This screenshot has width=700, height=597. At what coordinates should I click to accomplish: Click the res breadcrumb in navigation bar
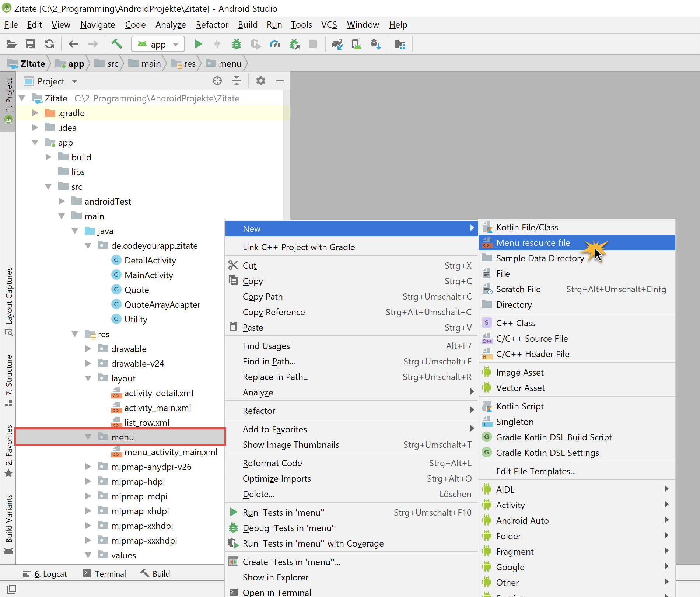pyautogui.click(x=184, y=64)
